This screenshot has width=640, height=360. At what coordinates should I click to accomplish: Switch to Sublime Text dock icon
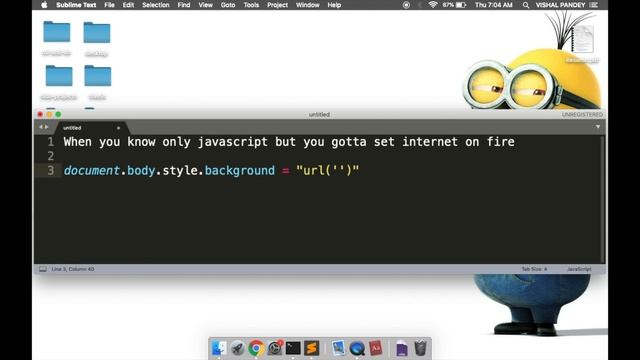pos(311,348)
